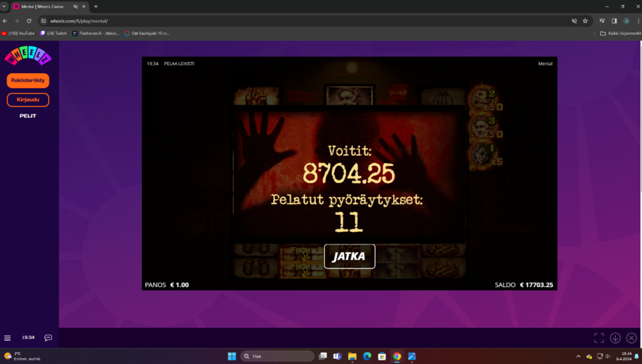The width and height of the screenshot is (642, 364).
Task: Go forward in browser history
Action: point(17,21)
